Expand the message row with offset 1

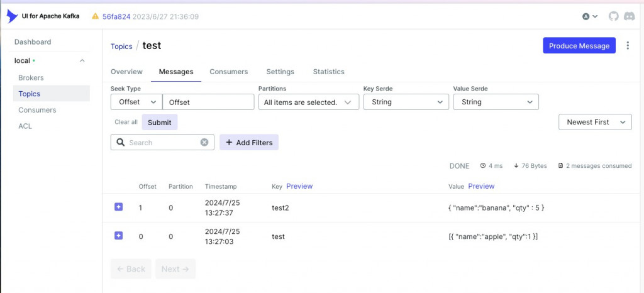(119, 207)
